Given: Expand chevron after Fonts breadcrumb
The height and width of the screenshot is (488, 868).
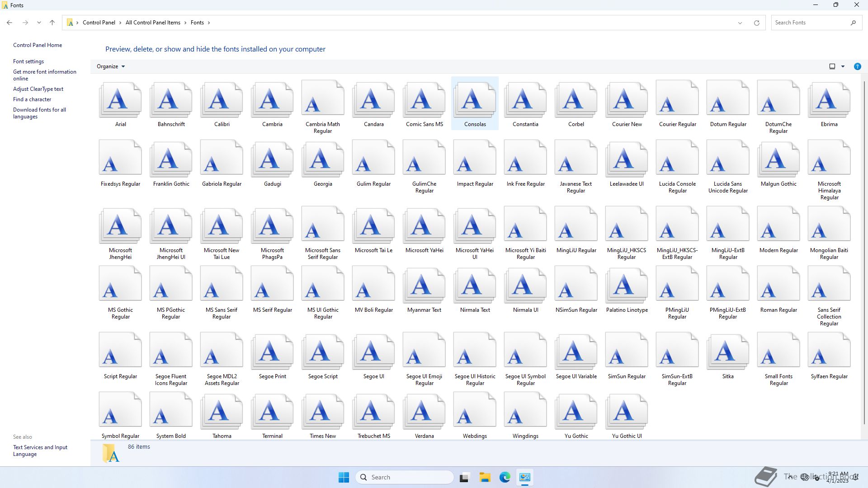Looking at the screenshot, I should [209, 23].
